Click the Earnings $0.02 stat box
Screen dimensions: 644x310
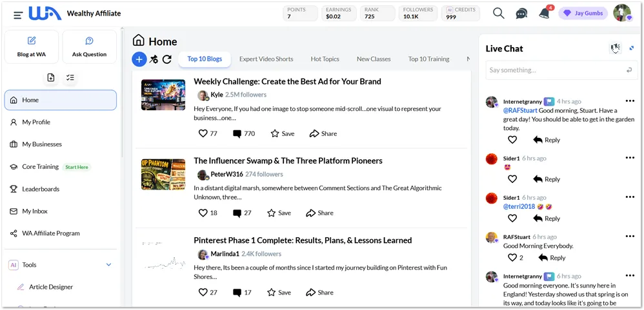pyautogui.click(x=339, y=13)
